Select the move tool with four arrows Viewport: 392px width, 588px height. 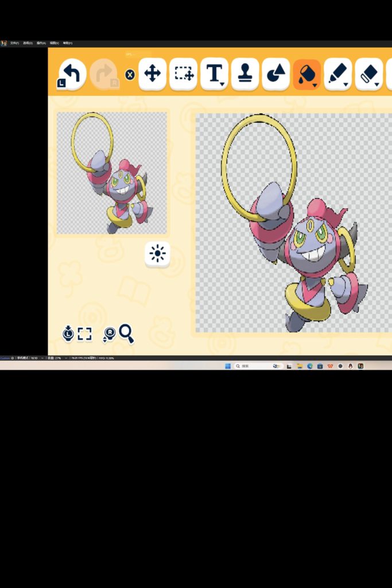click(152, 73)
